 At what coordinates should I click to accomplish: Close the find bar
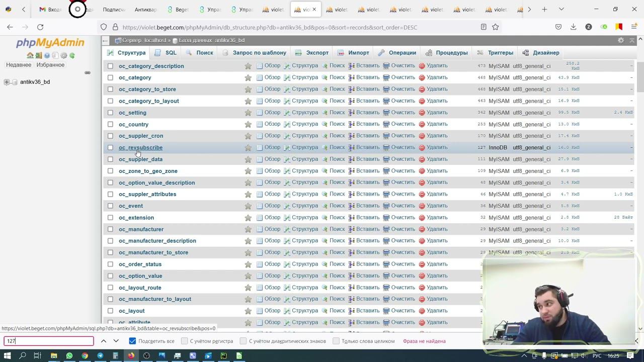pos(636,341)
